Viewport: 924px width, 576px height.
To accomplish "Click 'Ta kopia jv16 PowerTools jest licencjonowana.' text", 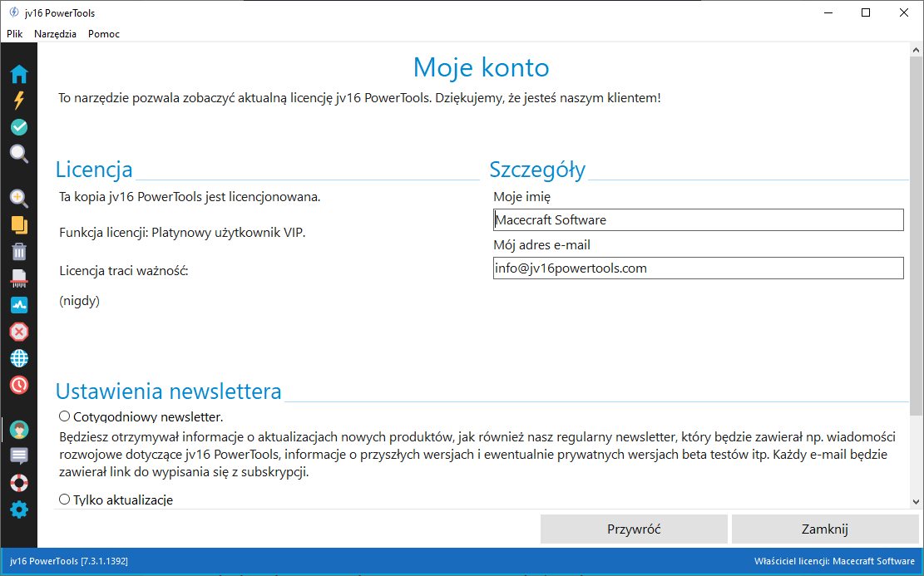I will [190, 197].
